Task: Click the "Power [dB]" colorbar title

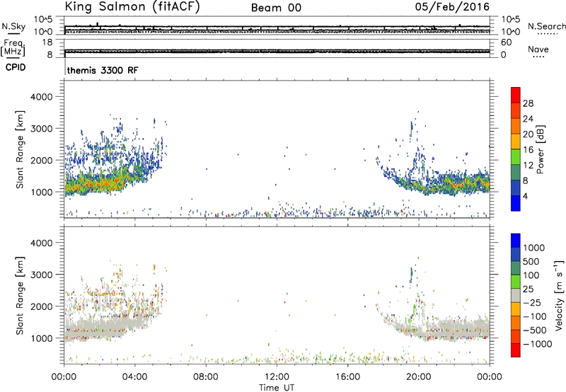Action: click(x=540, y=149)
